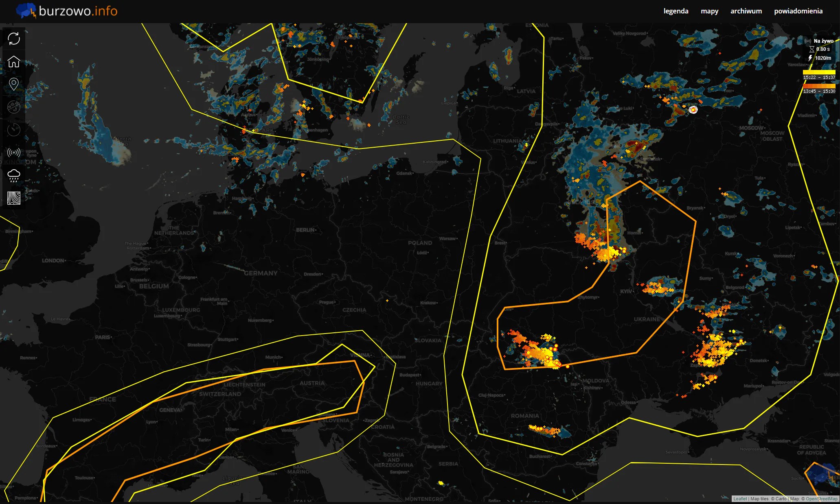Click the lightning radar gauge icon

[x=14, y=130]
